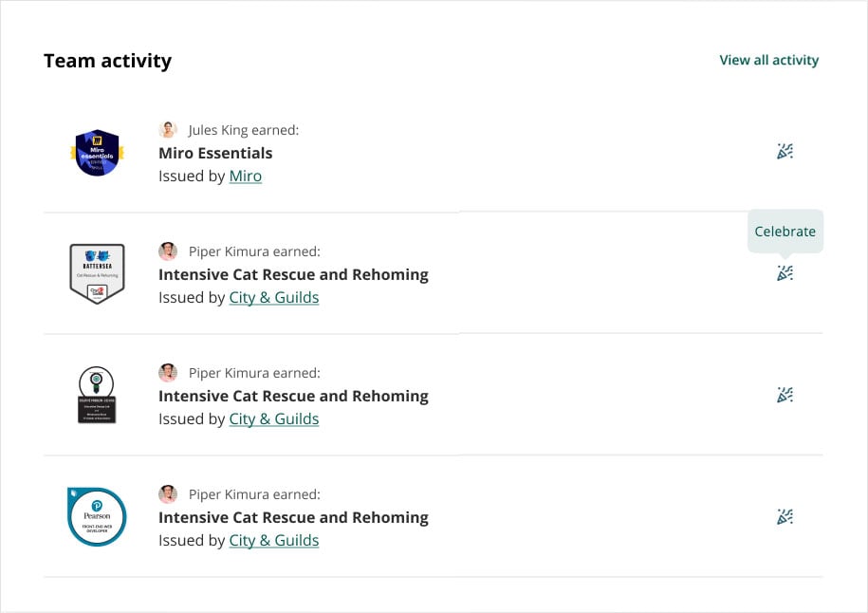The image size is (868, 613).
Task: Open the Pearson Front-End Web Developer badge
Action: tap(97, 516)
